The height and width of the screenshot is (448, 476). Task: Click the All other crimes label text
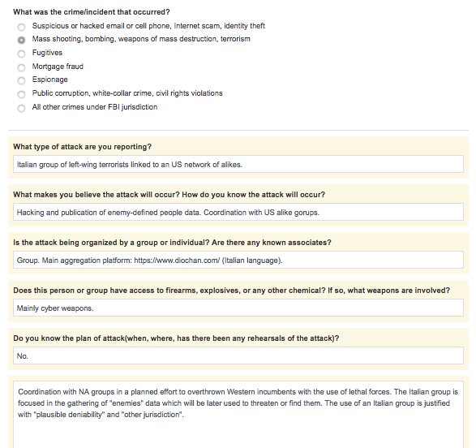pos(95,107)
